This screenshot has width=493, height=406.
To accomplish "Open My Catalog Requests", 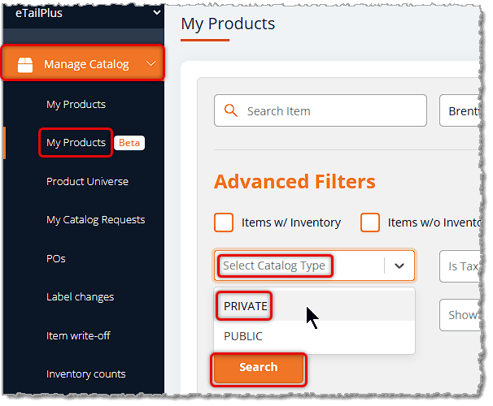I will point(96,220).
